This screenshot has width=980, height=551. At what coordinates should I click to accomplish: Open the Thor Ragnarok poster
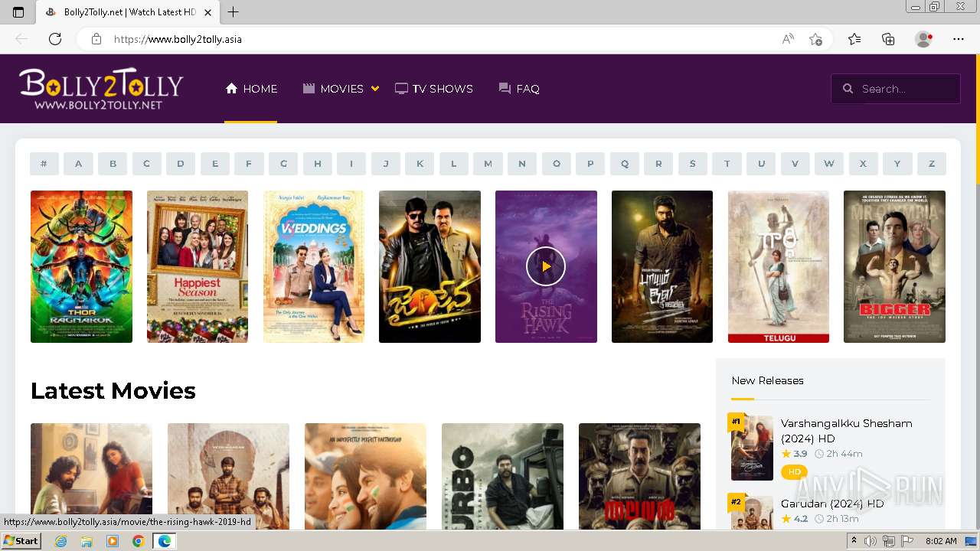(81, 266)
